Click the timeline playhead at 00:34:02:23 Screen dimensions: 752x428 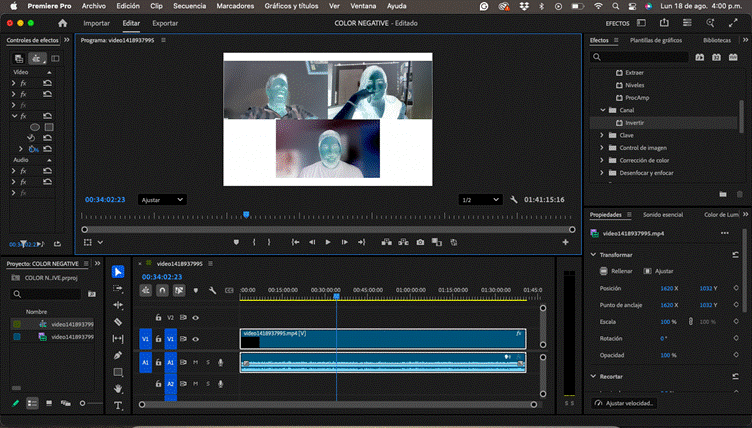[x=336, y=297]
